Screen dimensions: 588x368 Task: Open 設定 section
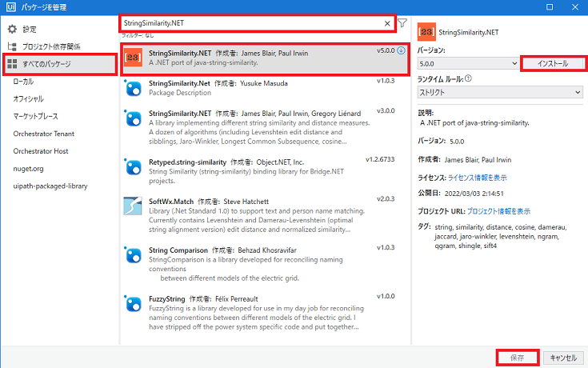(x=30, y=30)
